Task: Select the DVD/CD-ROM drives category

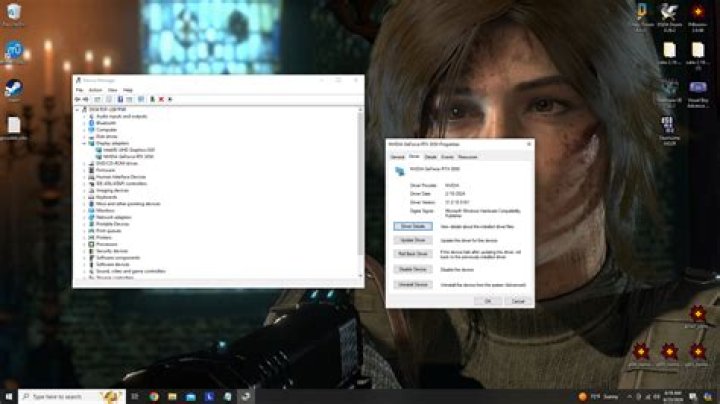Action: coord(117,163)
